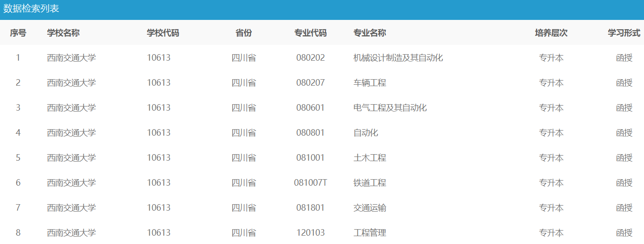Click the 专业代码 column header
644x244 pixels.
coord(311,33)
